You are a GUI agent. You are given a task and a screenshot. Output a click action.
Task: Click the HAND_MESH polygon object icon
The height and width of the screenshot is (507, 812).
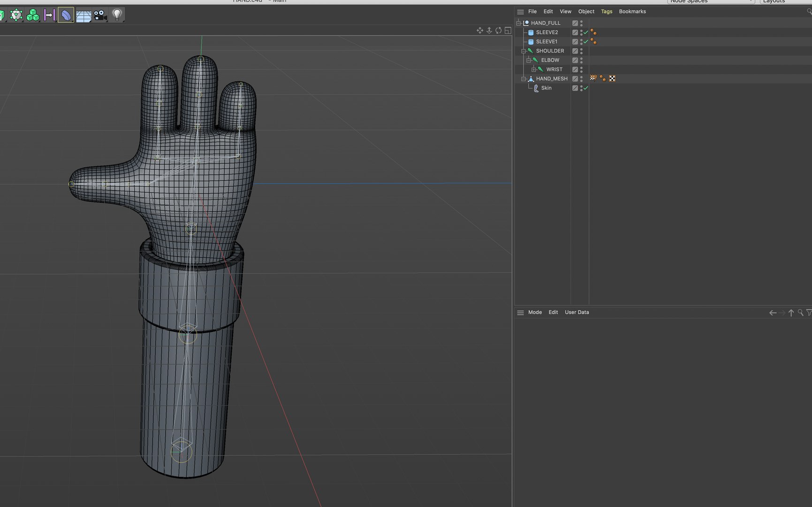(531, 79)
